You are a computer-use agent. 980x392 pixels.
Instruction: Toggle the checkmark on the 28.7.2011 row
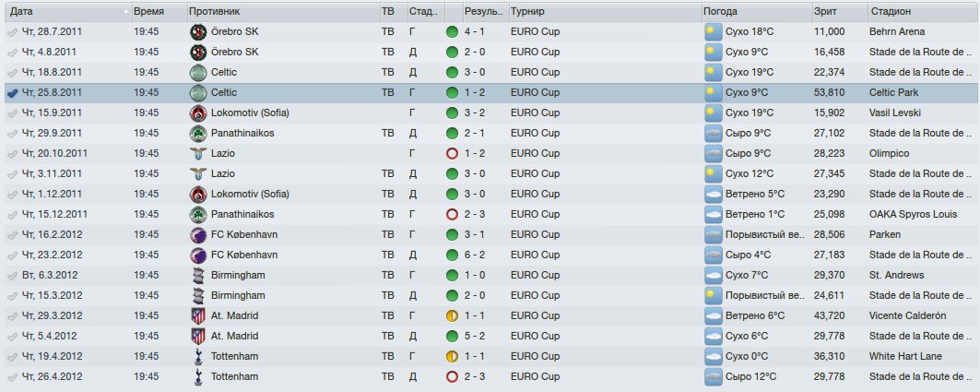pyautogui.click(x=13, y=32)
